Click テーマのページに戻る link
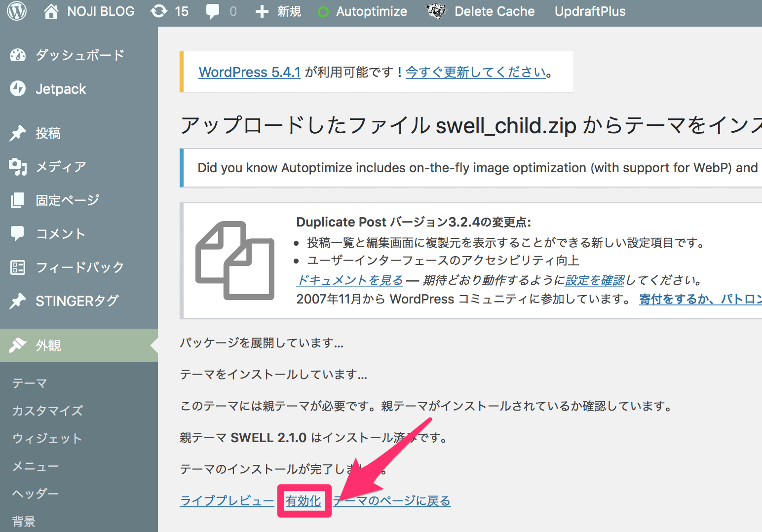This screenshot has height=532, width=762. tap(392, 501)
